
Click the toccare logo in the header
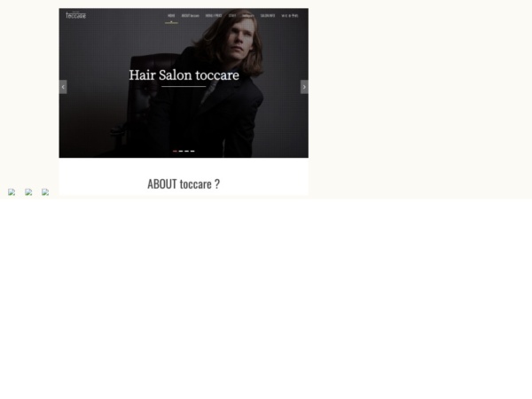click(x=76, y=15)
